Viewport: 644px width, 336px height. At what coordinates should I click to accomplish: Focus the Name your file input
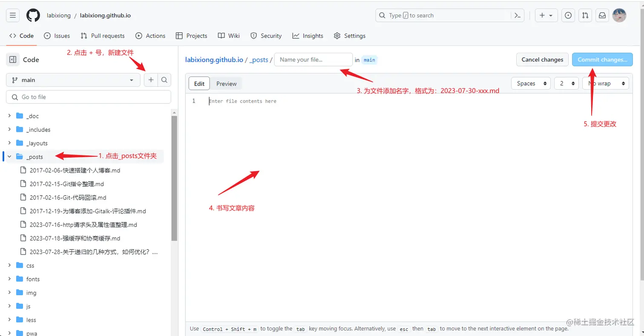pos(313,60)
